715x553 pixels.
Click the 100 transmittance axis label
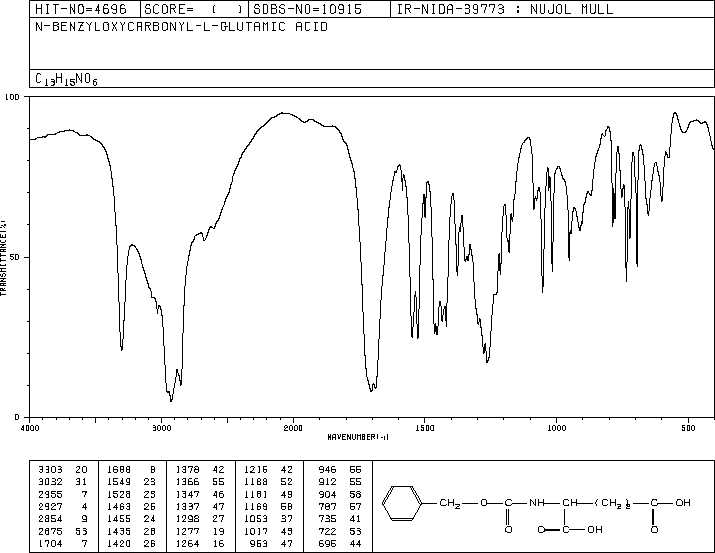(12, 97)
